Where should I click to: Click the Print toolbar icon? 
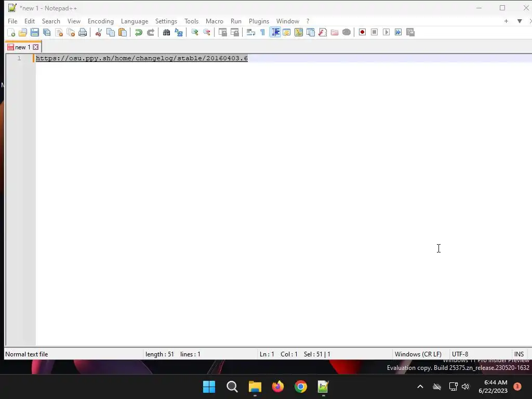(x=83, y=32)
